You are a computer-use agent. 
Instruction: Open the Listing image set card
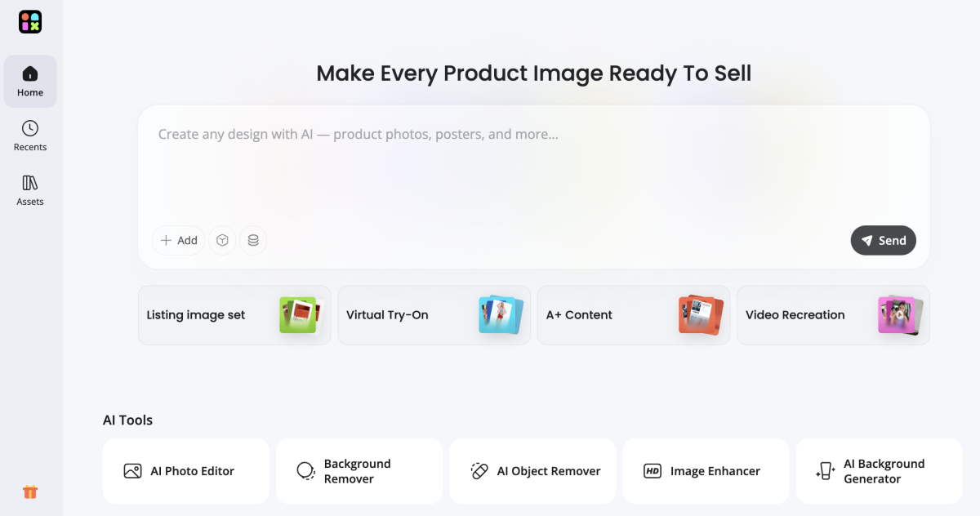point(234,315)
